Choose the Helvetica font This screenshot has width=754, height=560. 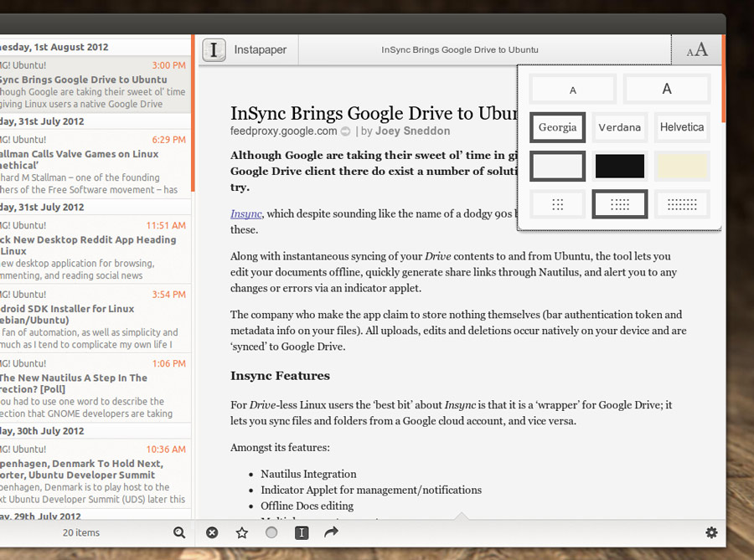pyautogui.click(x=682, y=127)
